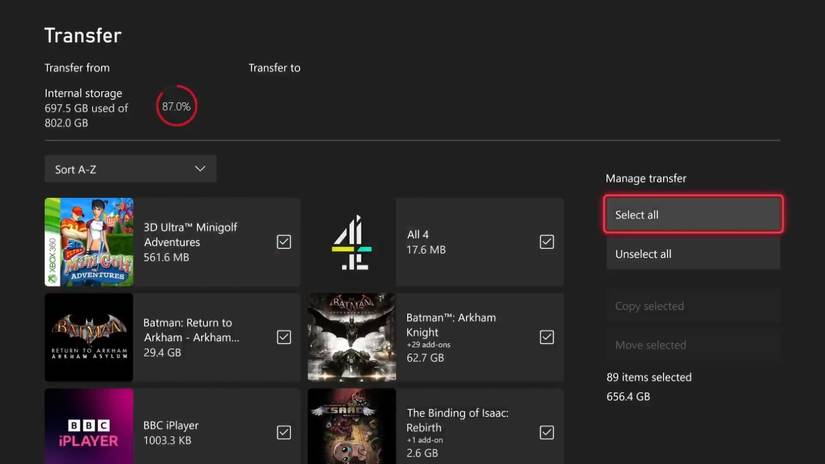The image size is (825, 464).
Task: Click the Select all button
Action: pyautogui.click(x=693, y=214)
